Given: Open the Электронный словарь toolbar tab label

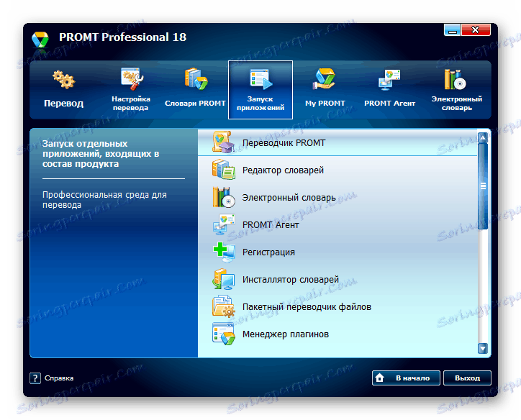Looking at the screenshot, I should coord(456,104).
